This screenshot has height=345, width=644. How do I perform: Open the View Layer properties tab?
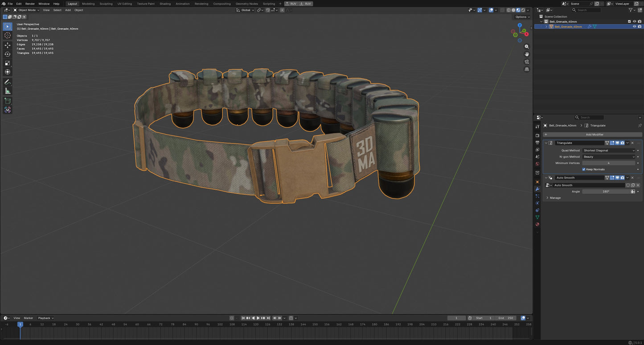click(537, 150)
